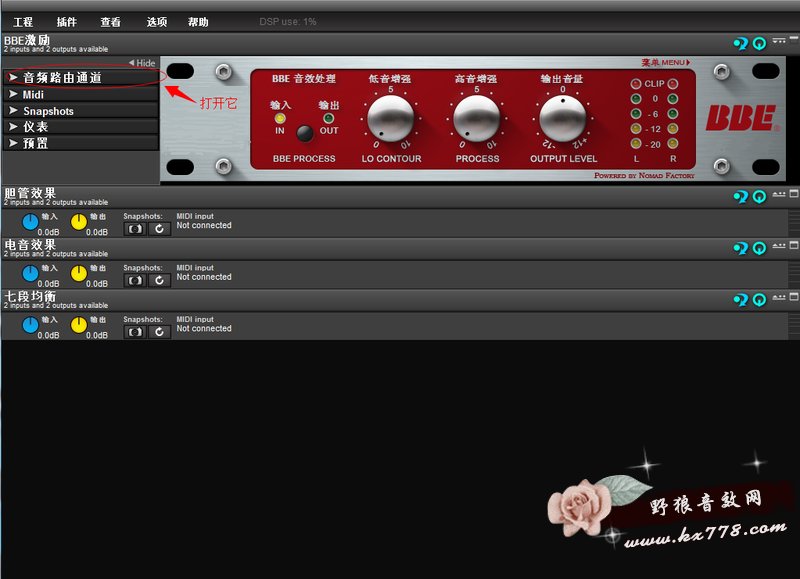
Task: Toggle the power button for 七段均衡 plugin
Action: pyautogui.click(x=759, y=299)
